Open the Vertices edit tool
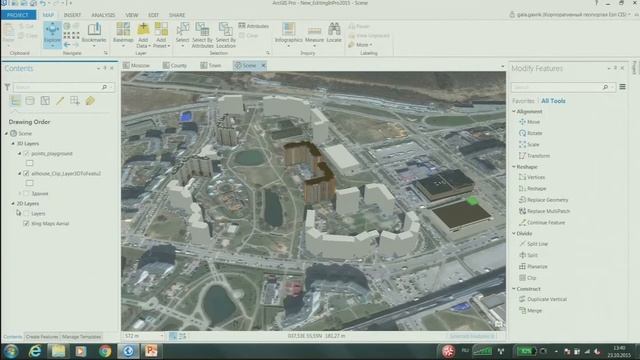Screen dimensions: 640x360 (532, 177)
